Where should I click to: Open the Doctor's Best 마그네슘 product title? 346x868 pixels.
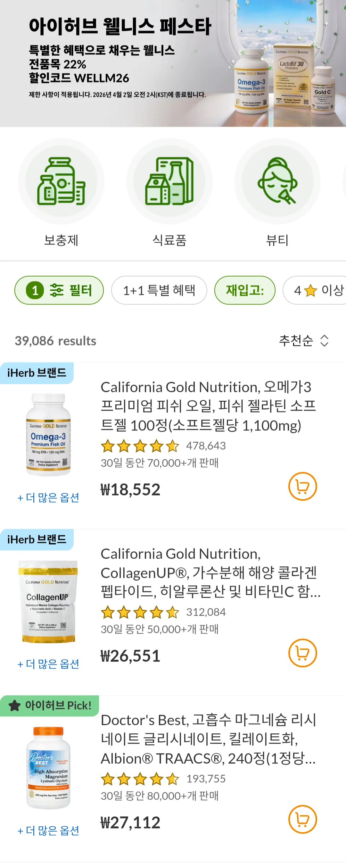(x=208, y=739)
